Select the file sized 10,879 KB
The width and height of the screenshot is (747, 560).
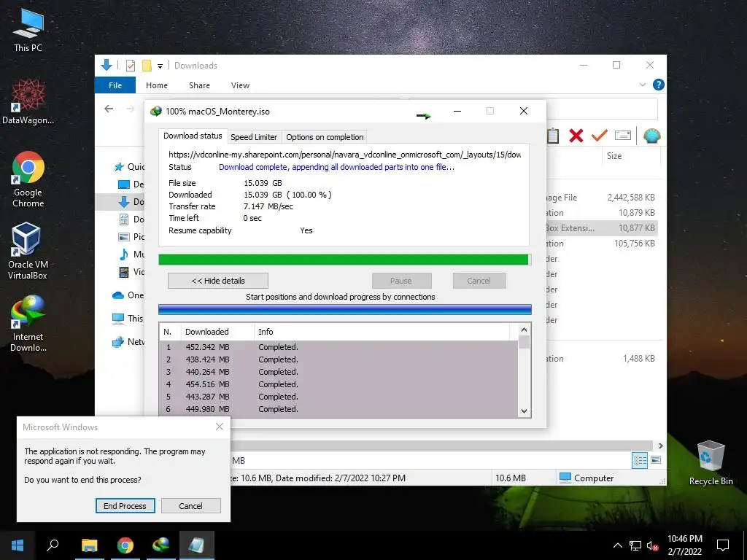coord(602,213)
